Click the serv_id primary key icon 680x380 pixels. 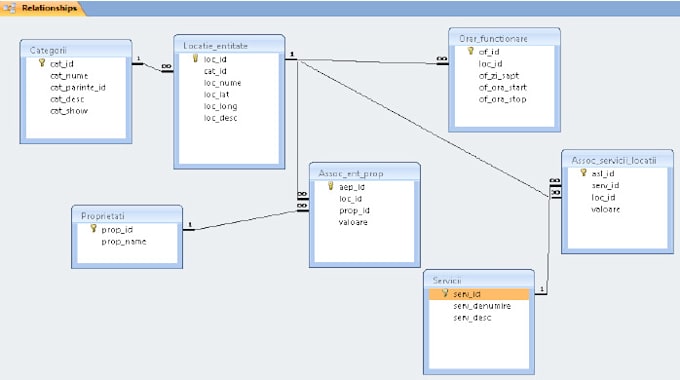tap(445, 293)
